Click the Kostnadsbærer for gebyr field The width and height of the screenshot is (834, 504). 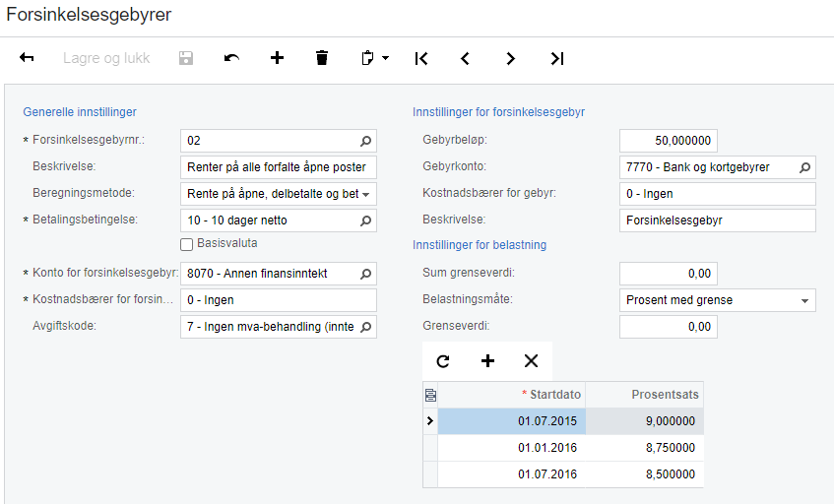(718, 194)
